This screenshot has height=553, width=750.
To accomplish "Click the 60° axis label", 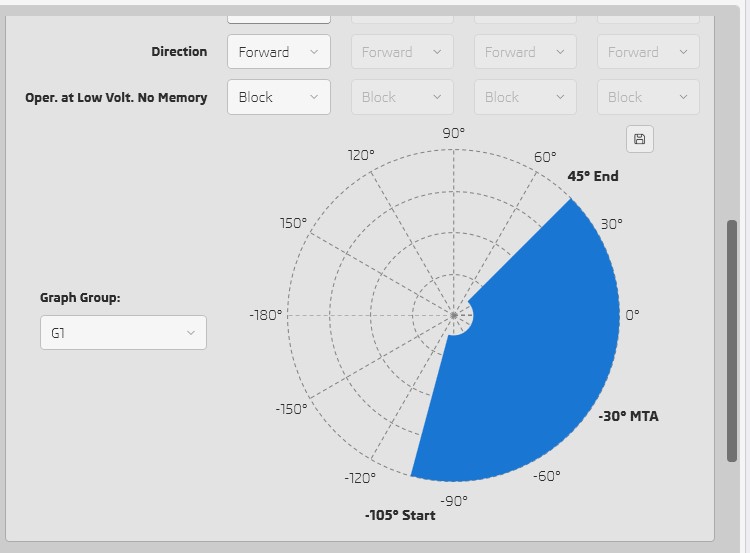I will [545, 157].
